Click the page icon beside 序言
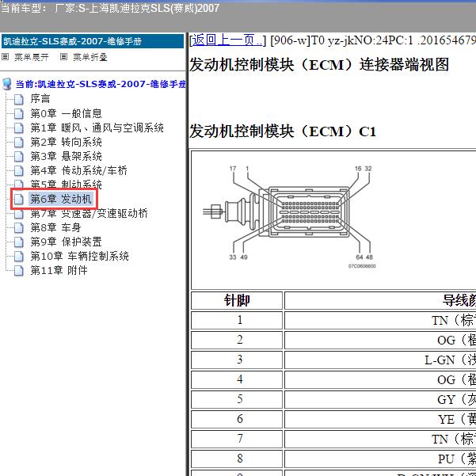Viewport: 476px width, 476px height. (x=19, y=99)
